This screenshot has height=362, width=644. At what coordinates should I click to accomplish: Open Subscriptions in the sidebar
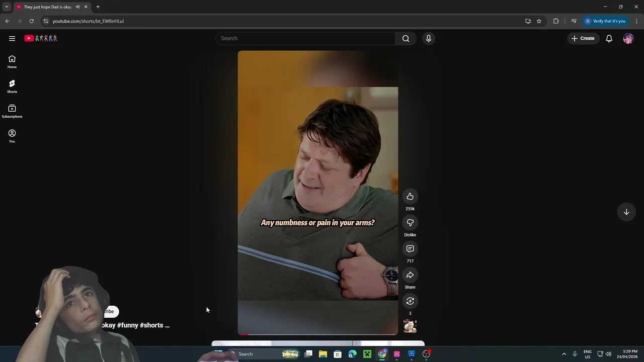click(12, 111)
